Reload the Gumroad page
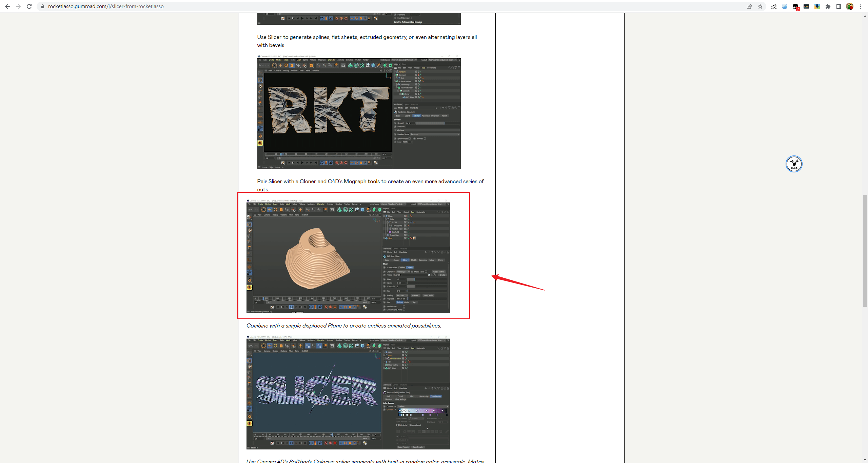The width and height of the screenshot is (868, 463). (x=29, y=6)
